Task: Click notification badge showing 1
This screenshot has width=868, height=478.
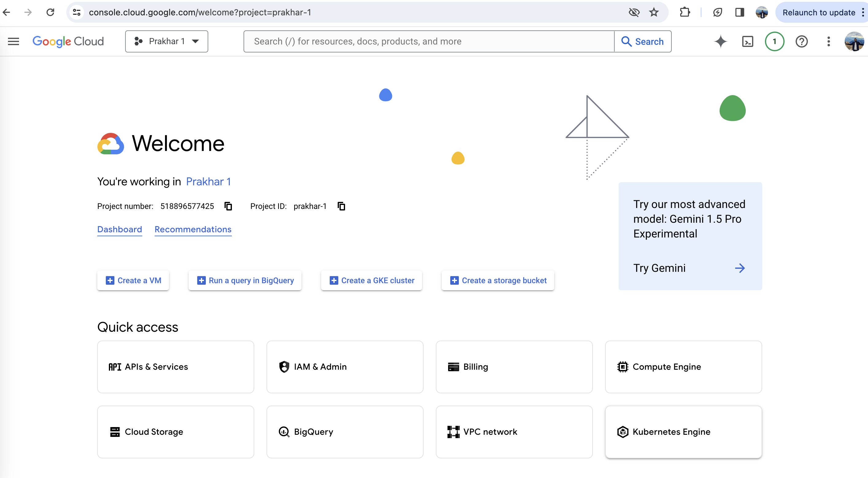Action: [774, 41]
